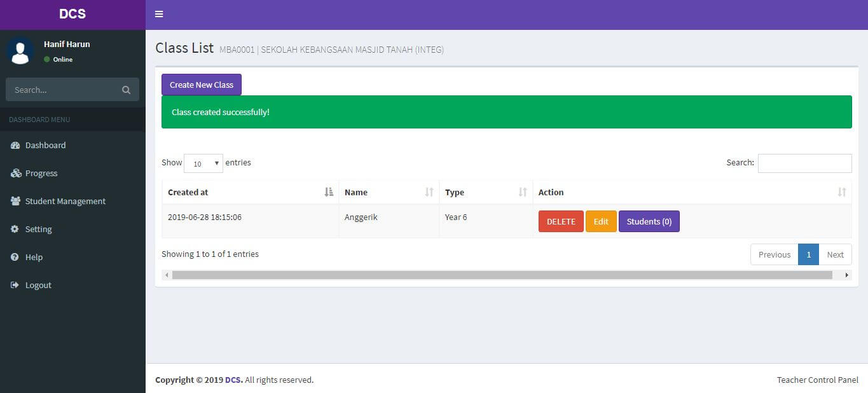This screenshot has height=393, width=868.
Task: Focus the table Search input box
Action: [x=804, y=163]
